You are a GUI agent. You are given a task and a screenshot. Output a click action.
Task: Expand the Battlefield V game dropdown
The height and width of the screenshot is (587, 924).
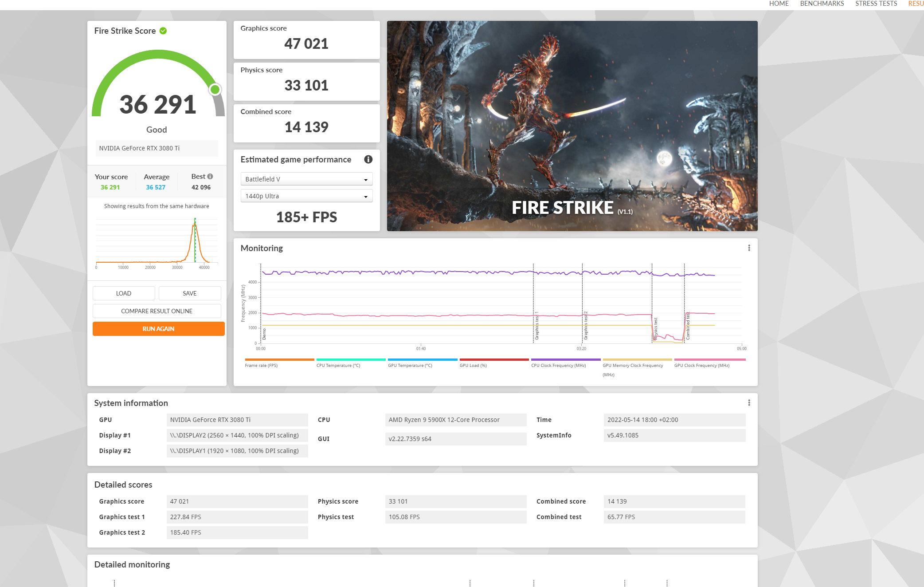point(306,179)
